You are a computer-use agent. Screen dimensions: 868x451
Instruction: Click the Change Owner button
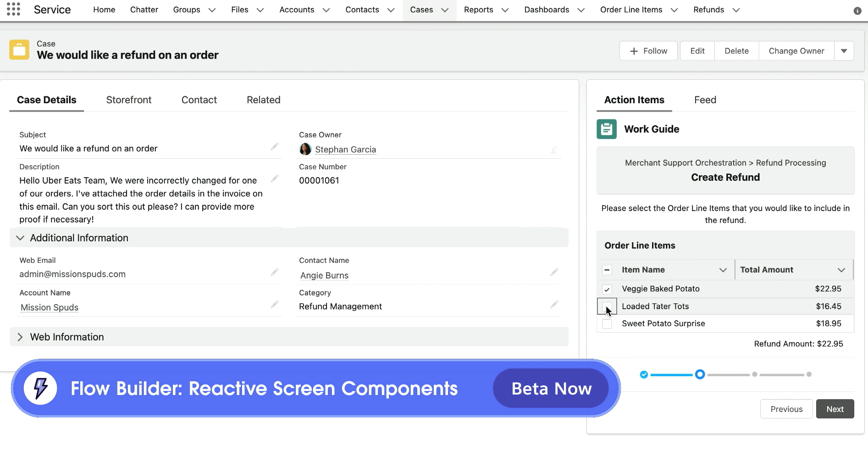point(796,51)
